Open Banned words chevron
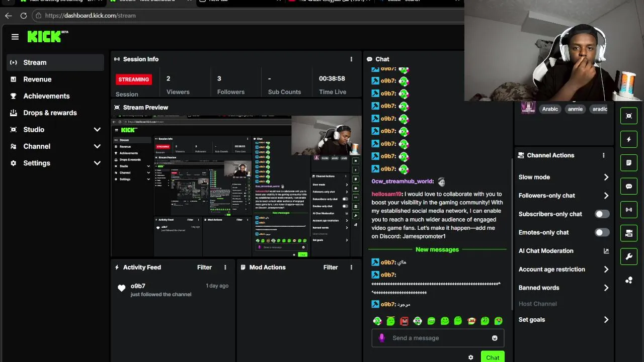The image size is (644, 362). (606, 288)
